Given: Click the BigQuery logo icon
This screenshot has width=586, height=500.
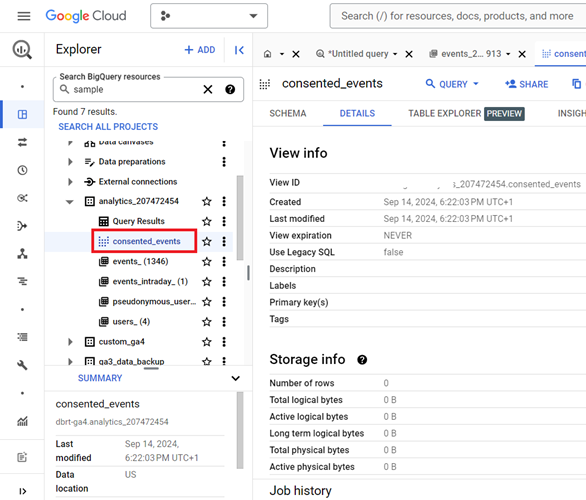Looking at the screenshot, I should [x=22, y=50].
